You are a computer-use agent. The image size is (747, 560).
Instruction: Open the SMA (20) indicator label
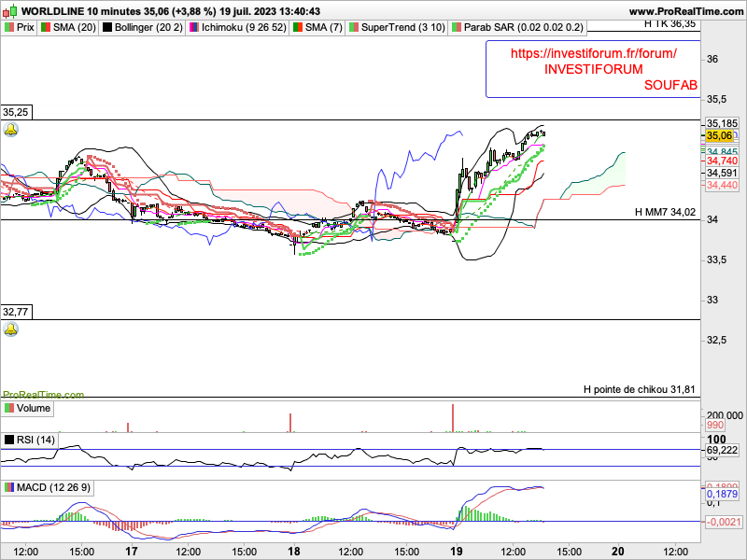click(x=75, y=28)
